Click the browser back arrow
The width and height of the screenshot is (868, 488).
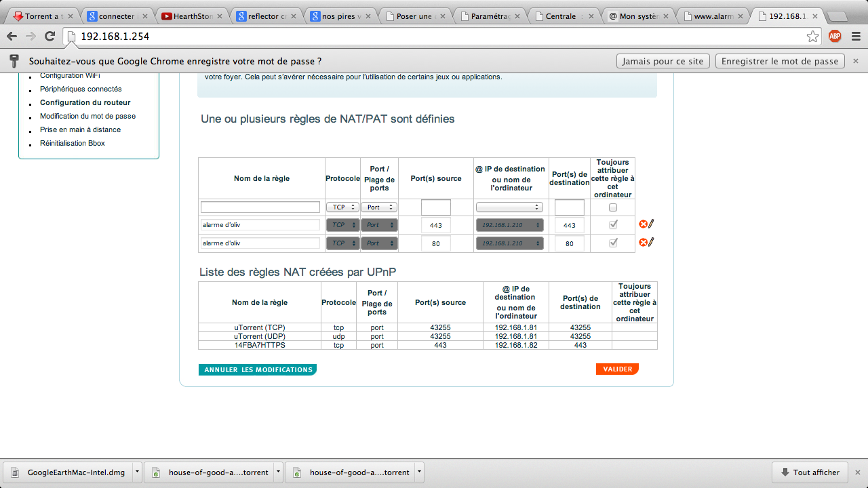(x=12, y=37)
